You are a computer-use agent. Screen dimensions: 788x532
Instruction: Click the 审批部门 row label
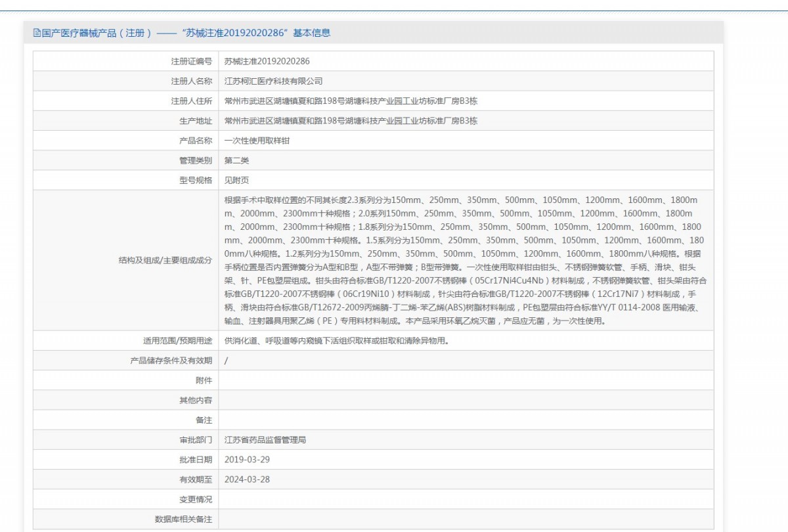click(196, 439)
